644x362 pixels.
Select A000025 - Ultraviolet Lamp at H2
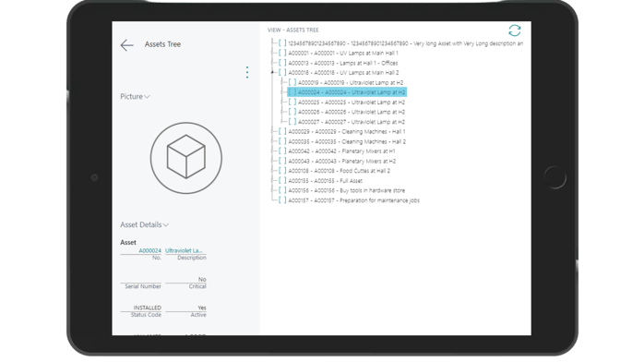(x=352, y=103)
